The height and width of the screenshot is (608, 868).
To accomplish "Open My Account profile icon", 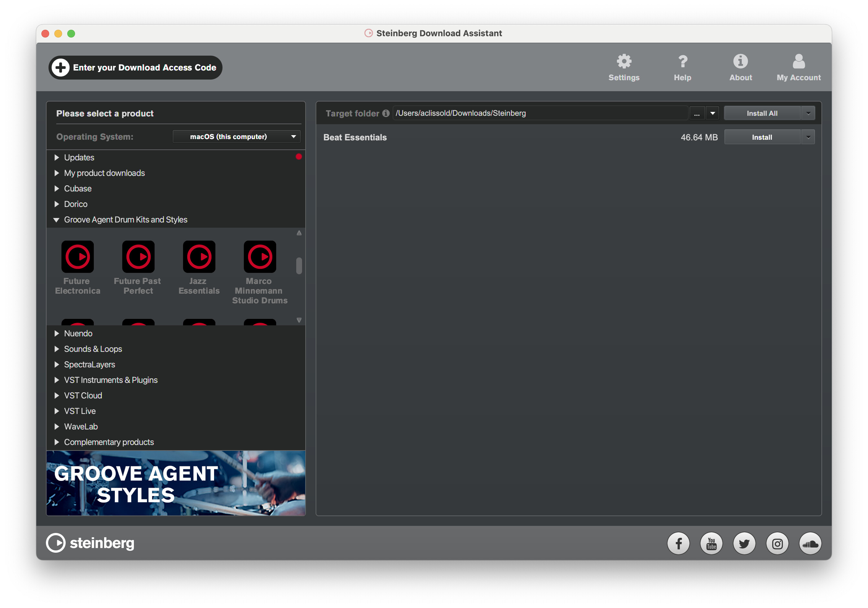I will pos(798,62).
